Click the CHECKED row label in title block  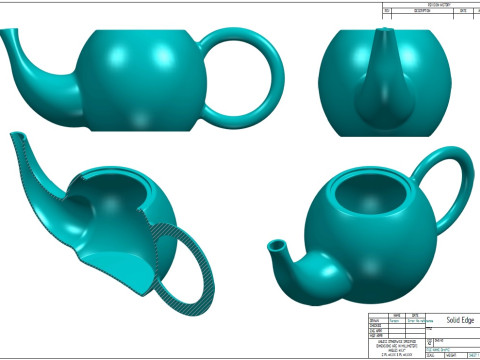click(x=375, y=326)
